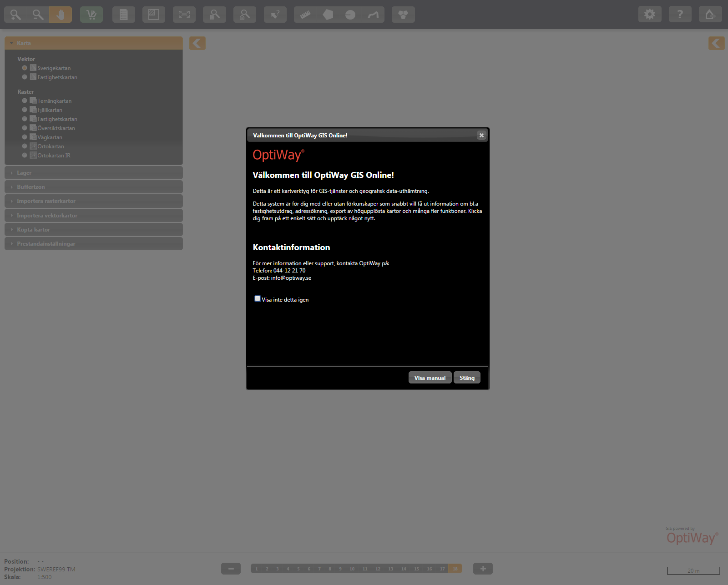
Task: Click the Visa manual button
Action: click(430, 378)
